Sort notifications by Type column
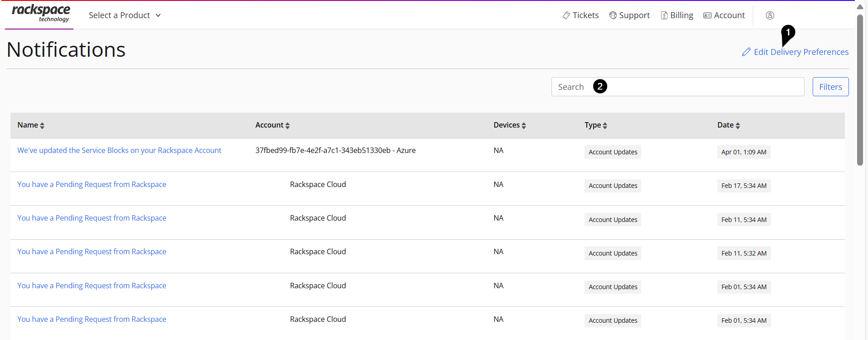The height and width of the screenshot is (340, 868). [596, 125]
